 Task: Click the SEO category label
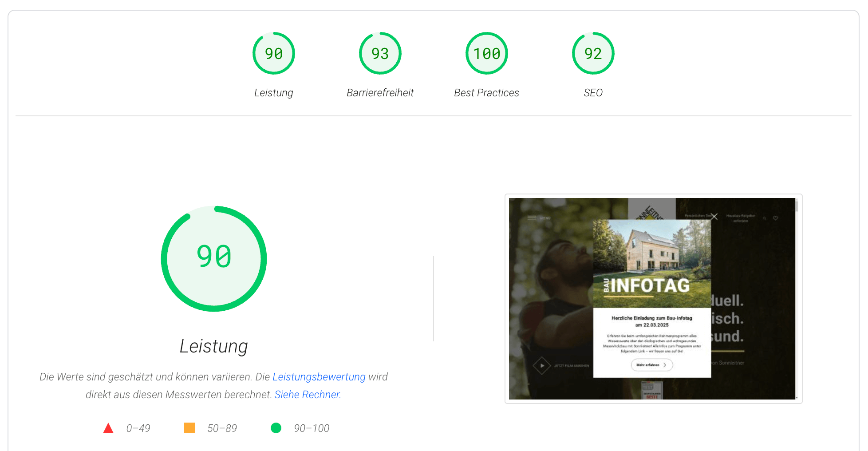point(593,93)
